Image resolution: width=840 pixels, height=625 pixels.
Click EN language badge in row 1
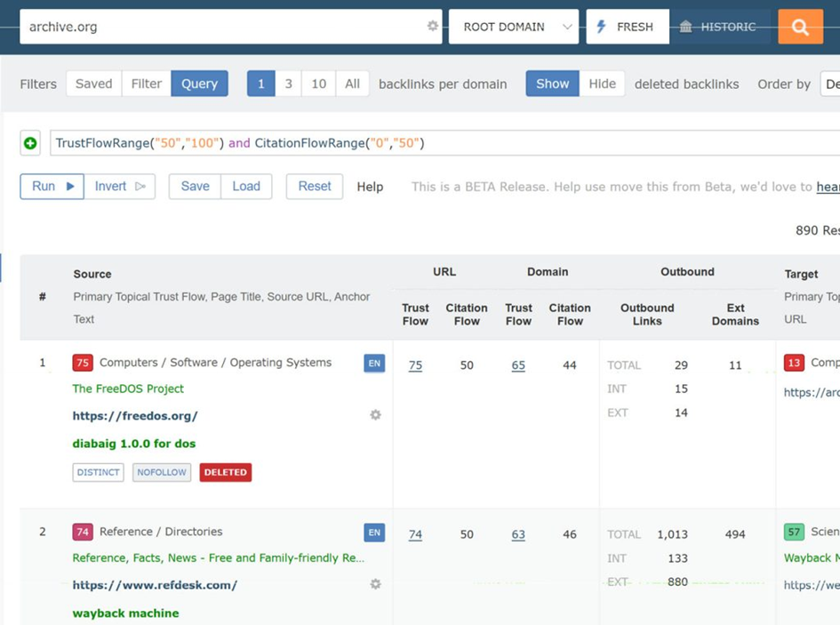point(374,363)
